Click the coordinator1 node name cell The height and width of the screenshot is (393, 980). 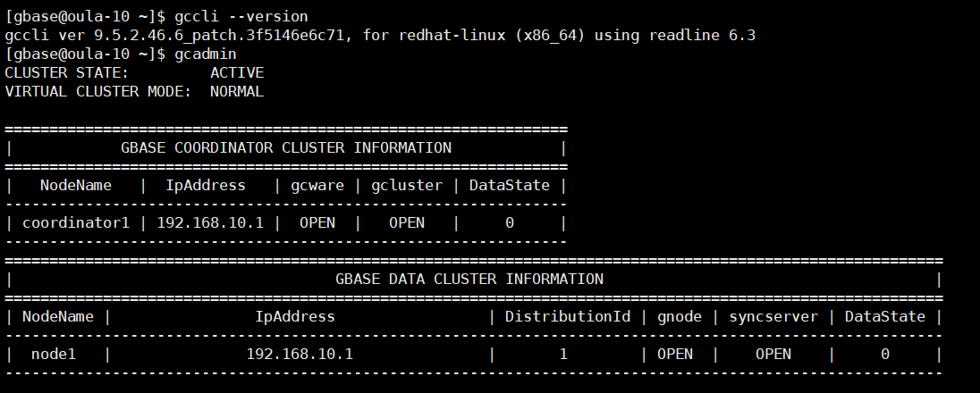tap(76, 222)
